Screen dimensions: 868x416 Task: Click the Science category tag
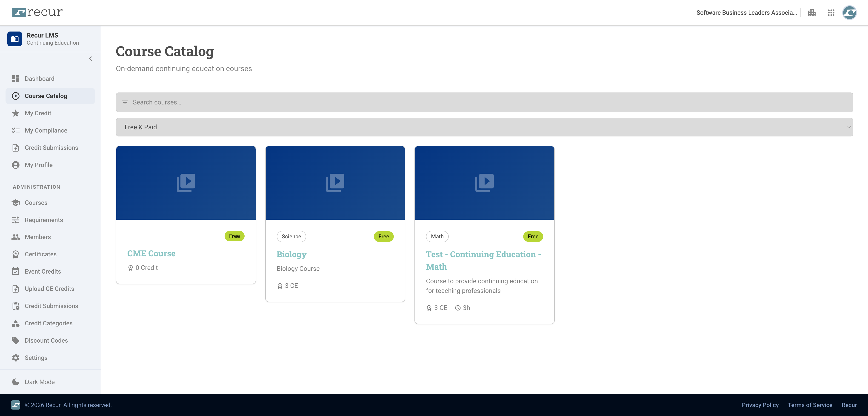(x=291, y=237)
